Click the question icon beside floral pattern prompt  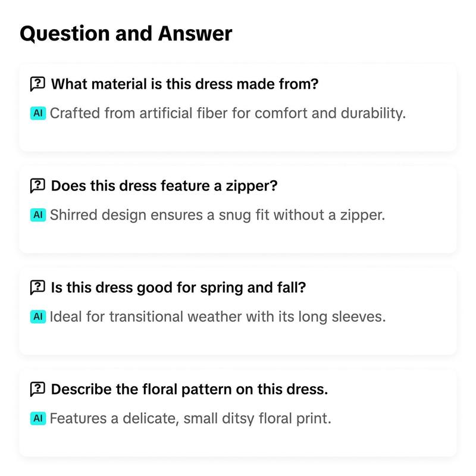coord(37,389)
